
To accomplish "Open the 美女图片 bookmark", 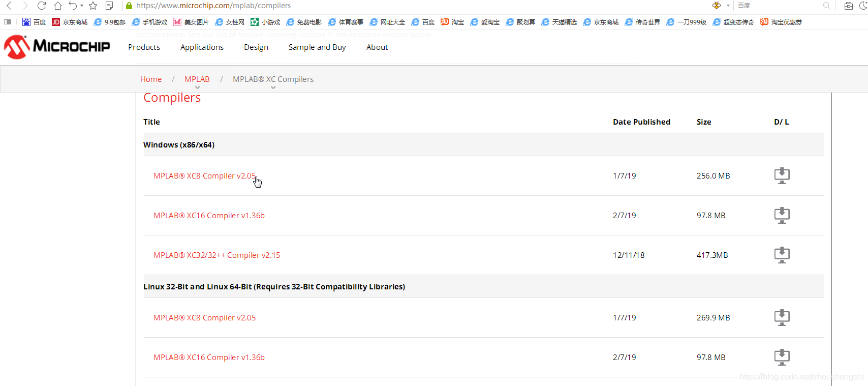I will tap(191, 22).
